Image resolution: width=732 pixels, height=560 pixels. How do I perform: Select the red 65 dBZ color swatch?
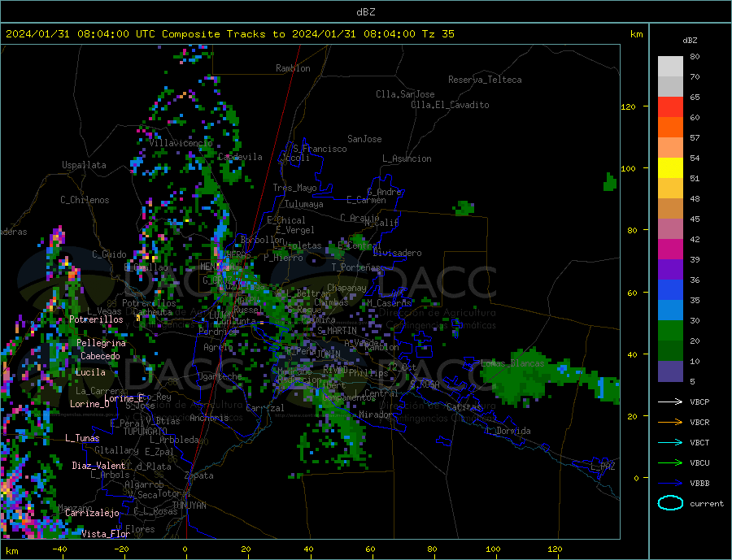click(670, 106)
